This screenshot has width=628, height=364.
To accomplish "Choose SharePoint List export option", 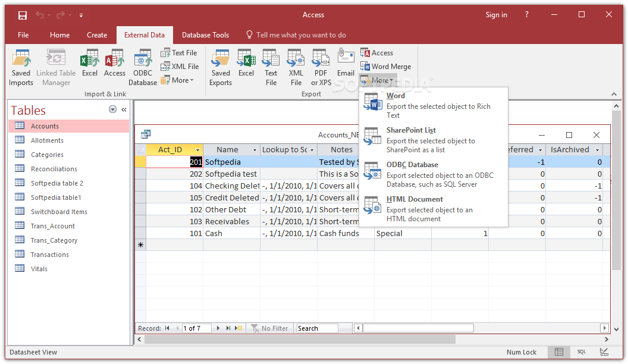I will [434, 140].
